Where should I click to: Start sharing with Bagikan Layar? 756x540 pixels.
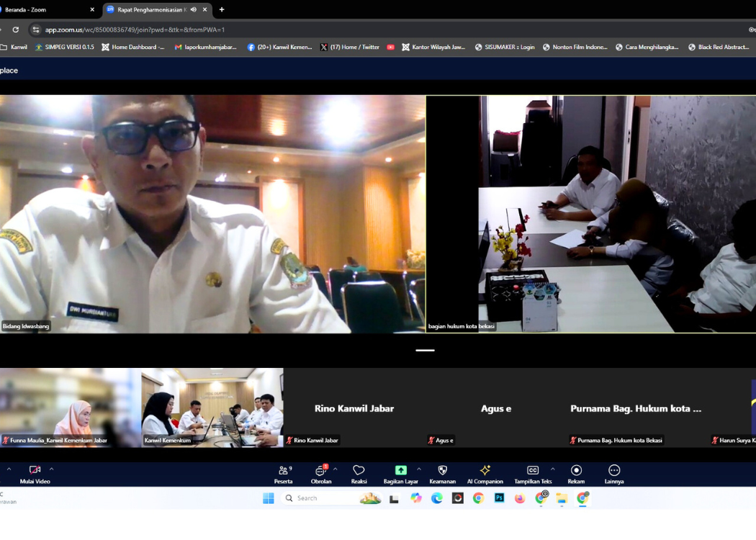(x=400, y=474)
